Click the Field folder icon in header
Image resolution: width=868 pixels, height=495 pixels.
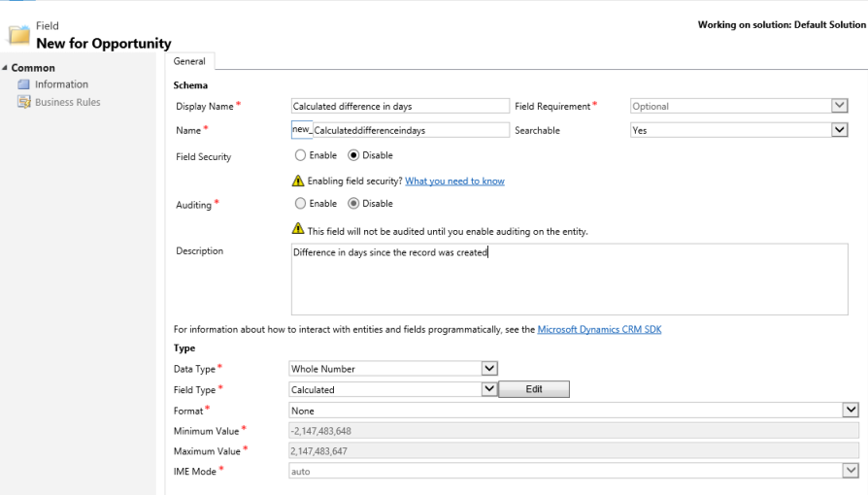pyautogui.click(x=18, y=34)
